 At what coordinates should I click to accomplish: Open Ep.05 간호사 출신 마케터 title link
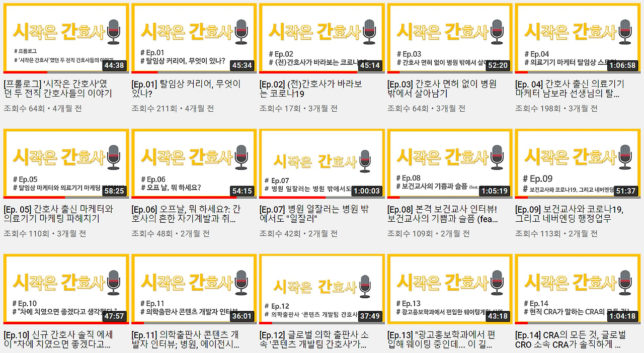[x=58, y=214]
